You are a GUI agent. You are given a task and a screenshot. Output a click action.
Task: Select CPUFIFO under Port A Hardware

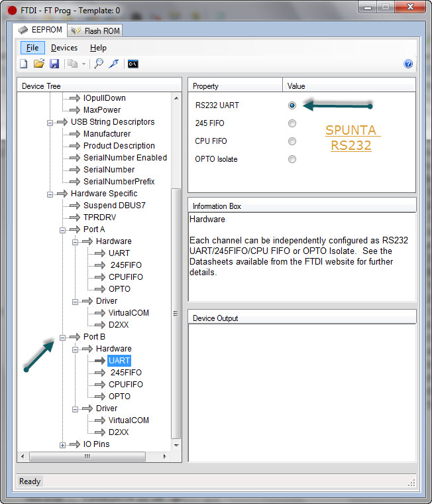[126, 277]
